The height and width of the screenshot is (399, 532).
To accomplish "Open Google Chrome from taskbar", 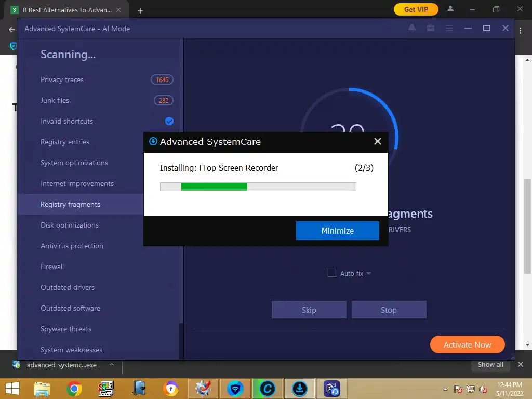I will pos(74,389).
